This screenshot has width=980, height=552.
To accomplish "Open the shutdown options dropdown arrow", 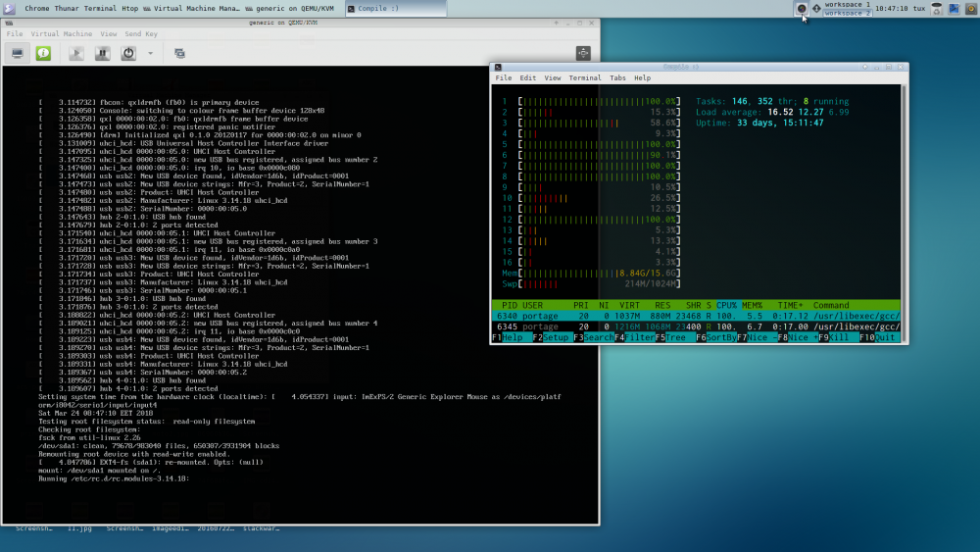I will coord(150,53).
